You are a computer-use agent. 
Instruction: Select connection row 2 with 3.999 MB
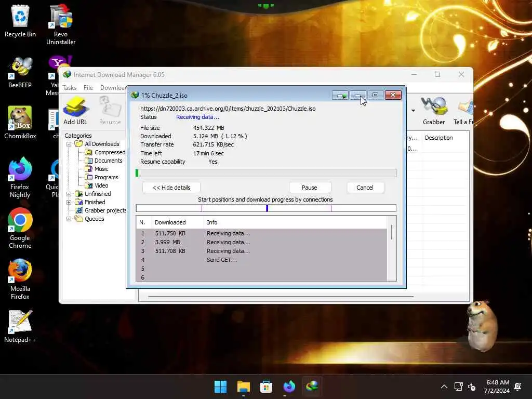(262, 242)
